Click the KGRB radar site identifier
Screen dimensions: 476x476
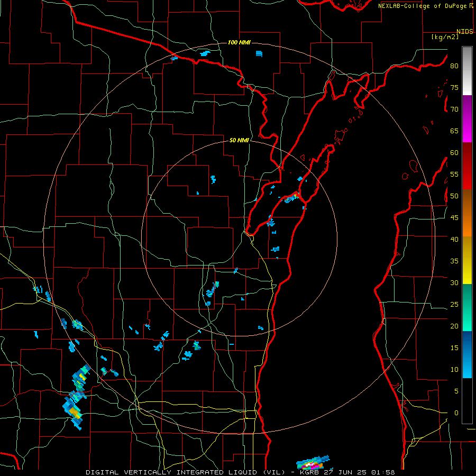tap(310, 472)
